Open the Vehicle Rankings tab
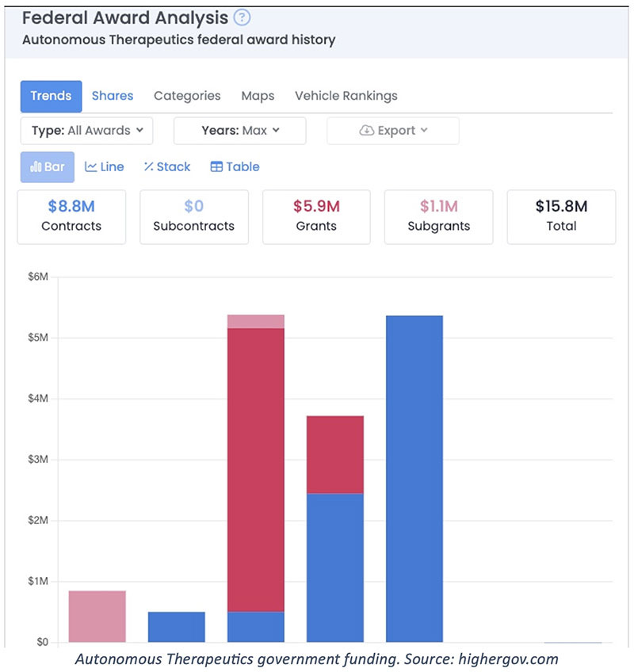 346,96
